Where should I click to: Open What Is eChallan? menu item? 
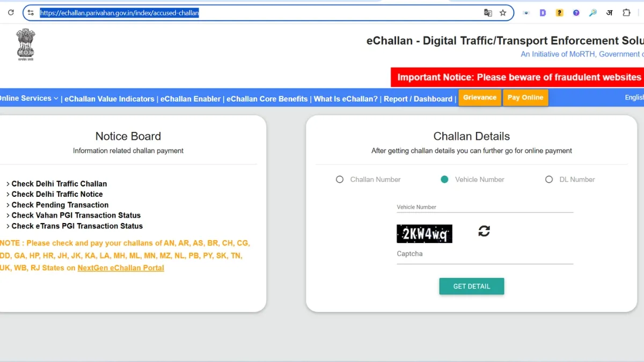[x=346, y=99]
